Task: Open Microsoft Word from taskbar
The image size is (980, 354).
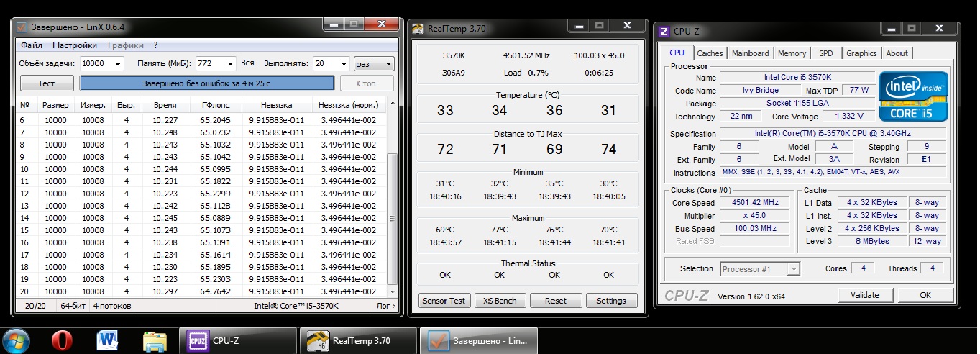Action: tap(107, 340)
